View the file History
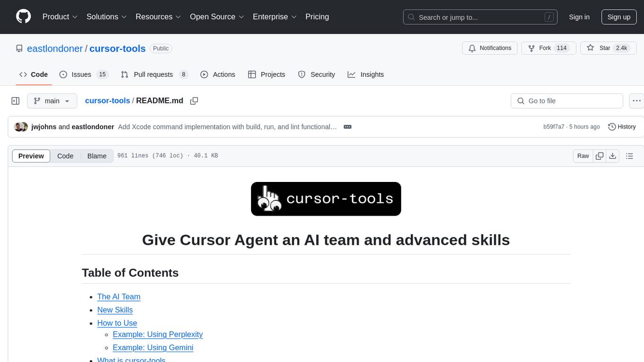The height and width of the screenshot is (362, 644). pyautogui.click(x=622, y=127)
